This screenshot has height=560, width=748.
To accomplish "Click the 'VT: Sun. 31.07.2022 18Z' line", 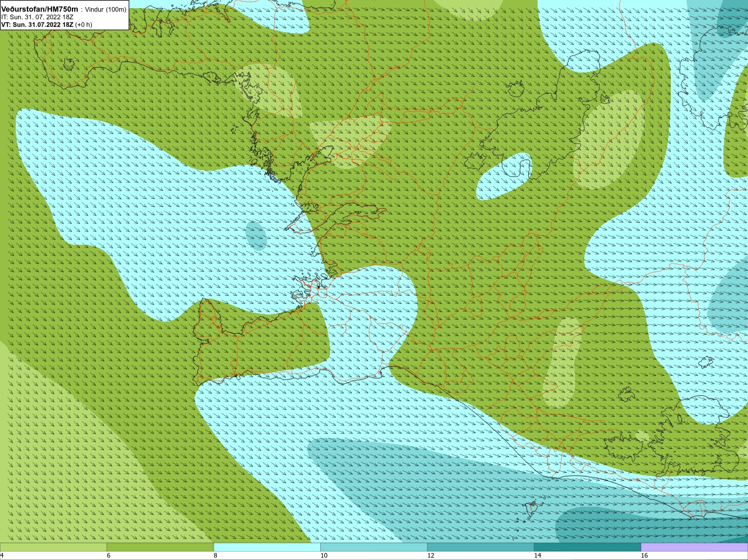I will (37, 25).
